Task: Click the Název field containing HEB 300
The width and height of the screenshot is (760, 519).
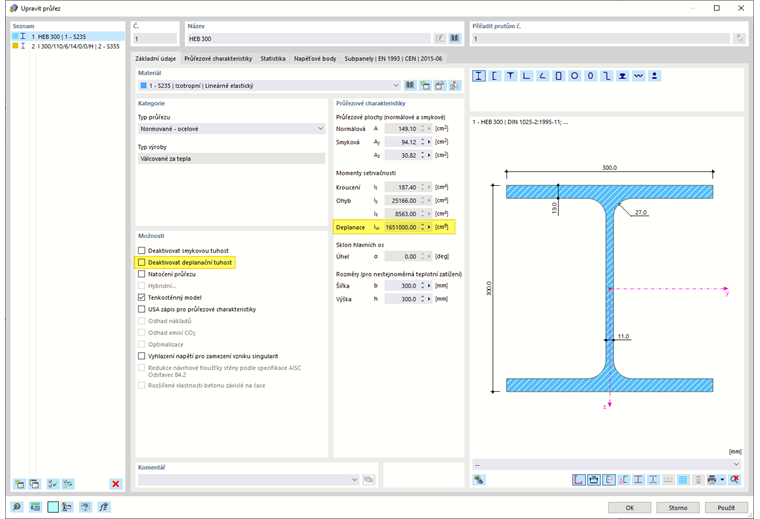Action: (309, 38)
